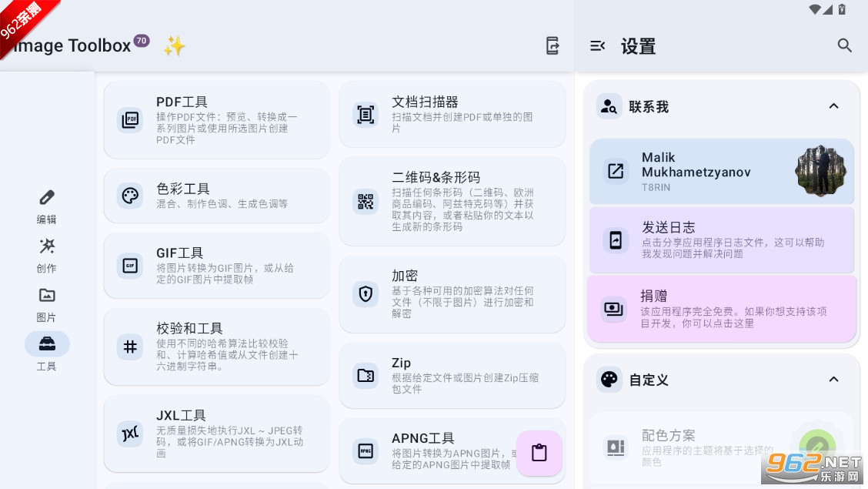Open the 二维码&条形码 tool
Viewport: 868px width, 489px height.
point(452,202)
